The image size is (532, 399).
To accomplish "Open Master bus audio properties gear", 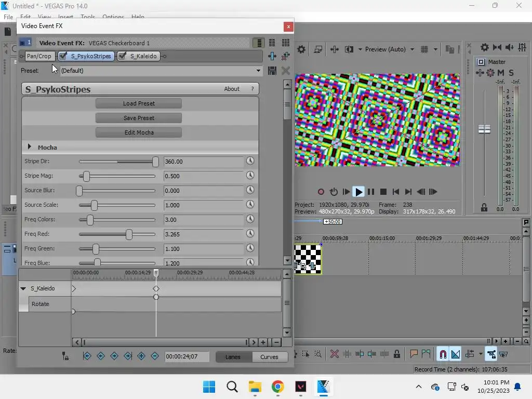I will tap(485, 47).
